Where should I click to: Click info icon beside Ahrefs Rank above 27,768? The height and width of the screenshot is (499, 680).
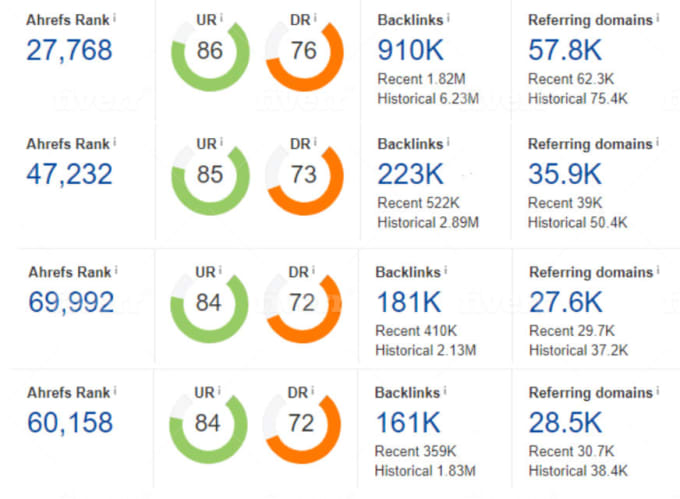pos(116,17)
